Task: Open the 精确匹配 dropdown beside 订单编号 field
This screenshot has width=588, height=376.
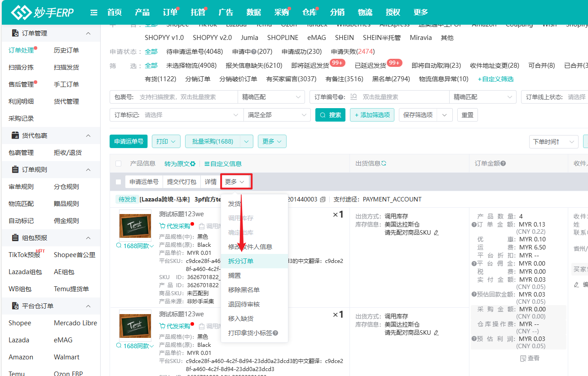Action: [x=483, y=97]
